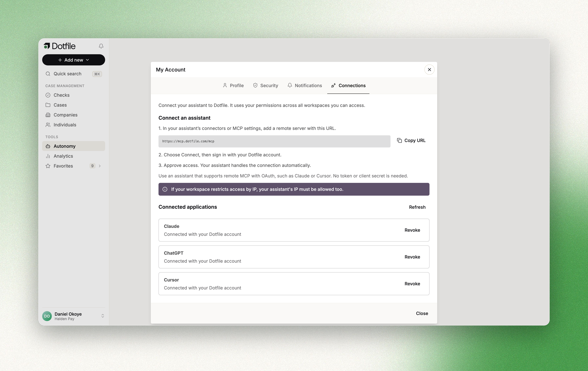Click the DO user avatar
Screen dimensions: 588x371
coord(47,316)
